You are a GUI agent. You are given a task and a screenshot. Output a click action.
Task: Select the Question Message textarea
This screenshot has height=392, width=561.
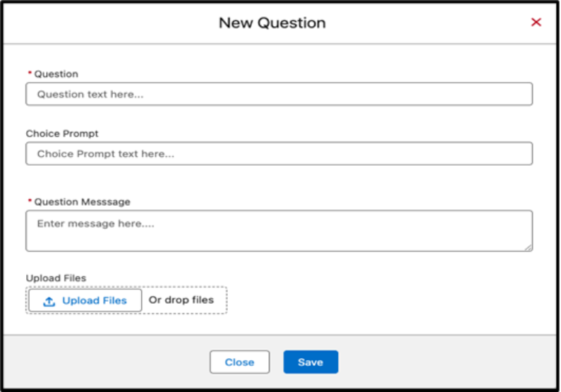point(279,231)
